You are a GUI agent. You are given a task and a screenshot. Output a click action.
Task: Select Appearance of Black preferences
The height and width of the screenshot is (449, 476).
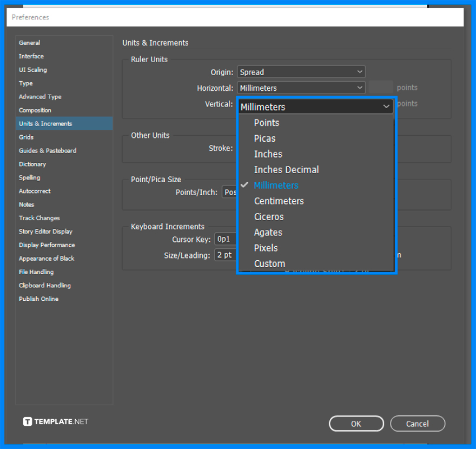[x=47, y=258]
